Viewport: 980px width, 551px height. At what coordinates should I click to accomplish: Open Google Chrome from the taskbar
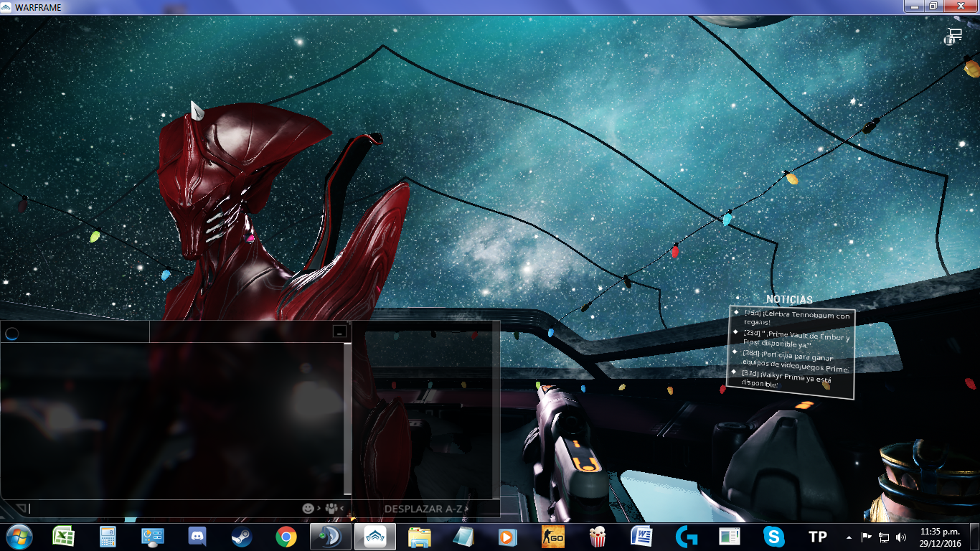tap(286, 537)
